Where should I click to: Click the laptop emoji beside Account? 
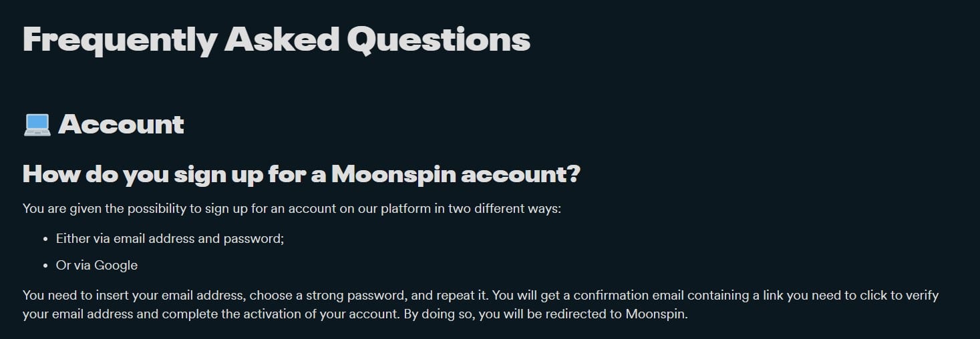[x=37, y=125]
